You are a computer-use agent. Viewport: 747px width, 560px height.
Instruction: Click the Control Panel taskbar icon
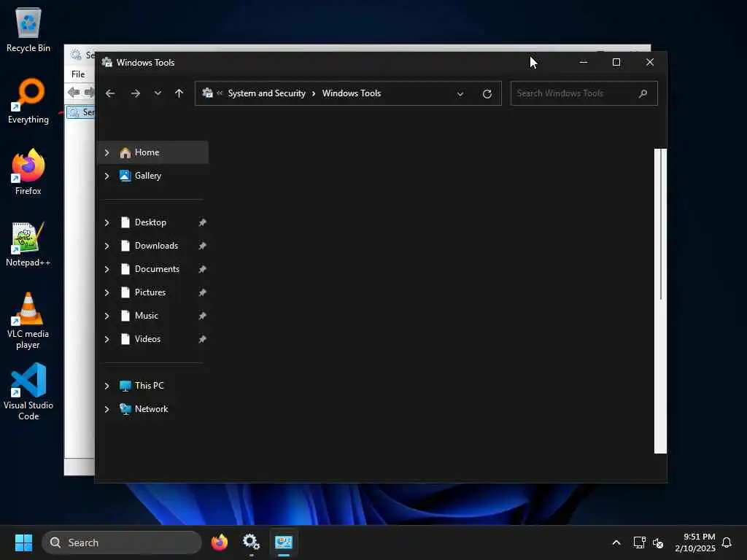tap(284, 542)
